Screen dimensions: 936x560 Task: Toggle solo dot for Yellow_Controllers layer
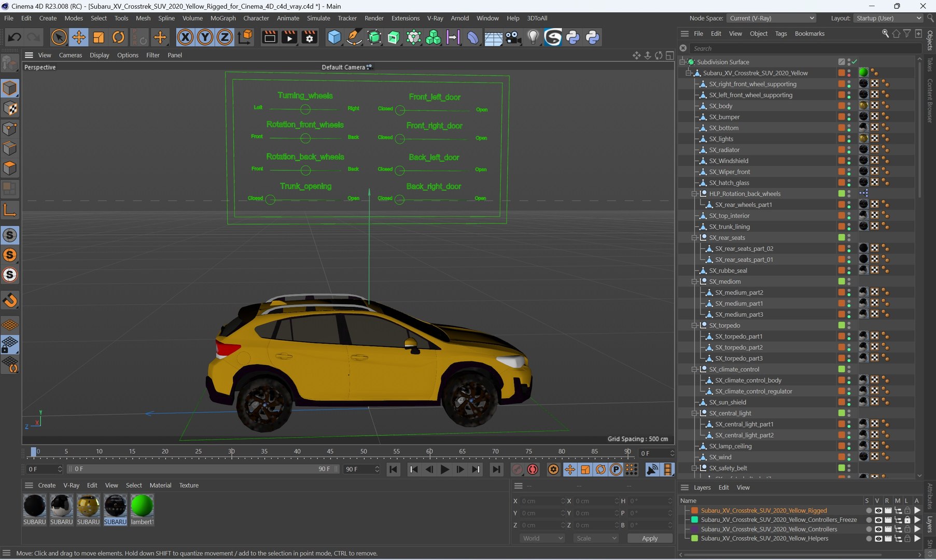click(x=869, y=529)
